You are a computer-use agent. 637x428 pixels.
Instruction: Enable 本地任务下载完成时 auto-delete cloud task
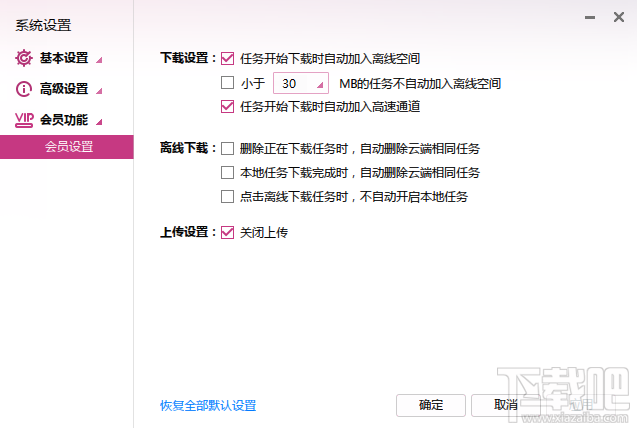(x=228, y=173)
